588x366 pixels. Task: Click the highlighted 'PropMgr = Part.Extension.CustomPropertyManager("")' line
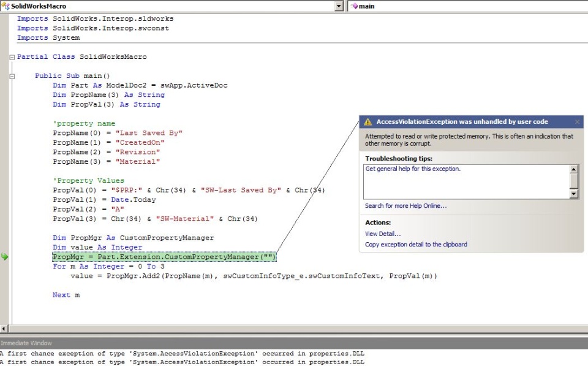164,257
